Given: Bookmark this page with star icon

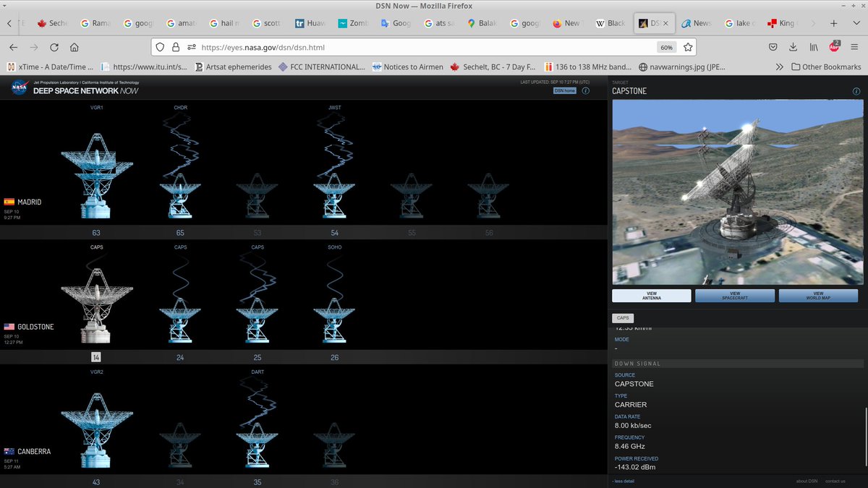Looking at the screenshot, I should coord(688,47).
